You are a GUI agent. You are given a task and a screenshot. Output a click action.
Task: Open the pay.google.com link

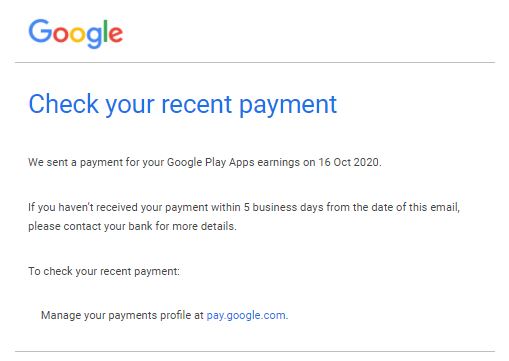pos(246,315)
